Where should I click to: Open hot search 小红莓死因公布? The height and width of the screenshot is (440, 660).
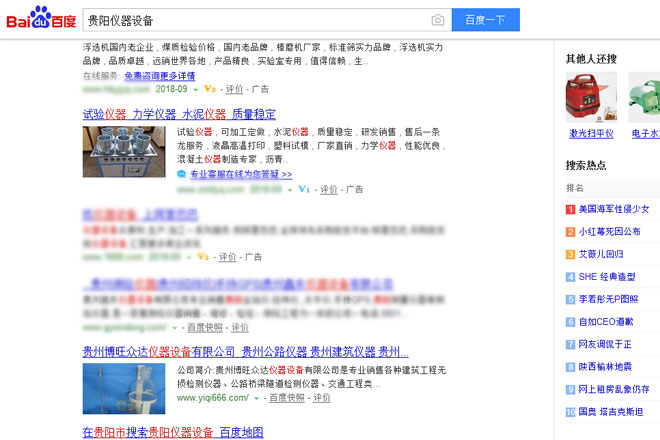[x=609, y=232]
